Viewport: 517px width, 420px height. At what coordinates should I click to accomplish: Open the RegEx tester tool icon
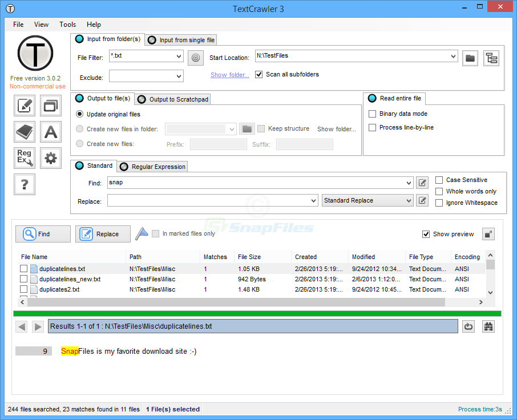pyautogui.click(x=25, y=158)
